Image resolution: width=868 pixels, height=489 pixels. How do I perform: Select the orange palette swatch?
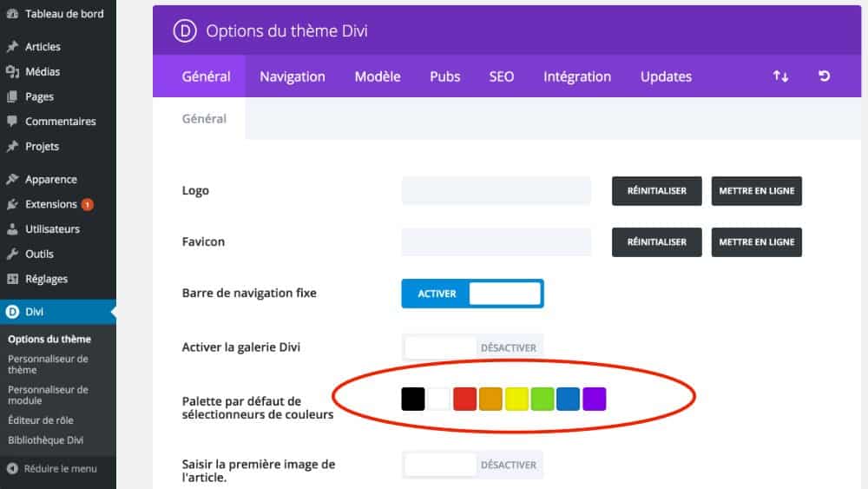490,400
